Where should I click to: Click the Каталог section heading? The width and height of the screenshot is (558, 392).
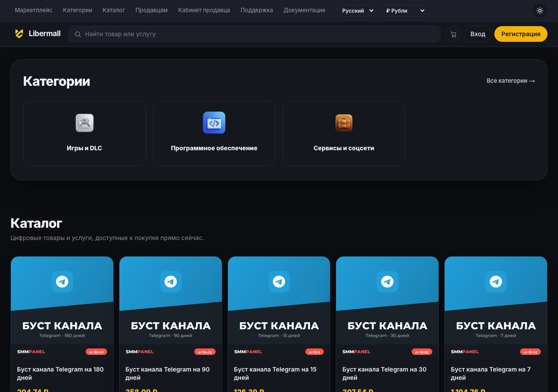coord(36,223)
